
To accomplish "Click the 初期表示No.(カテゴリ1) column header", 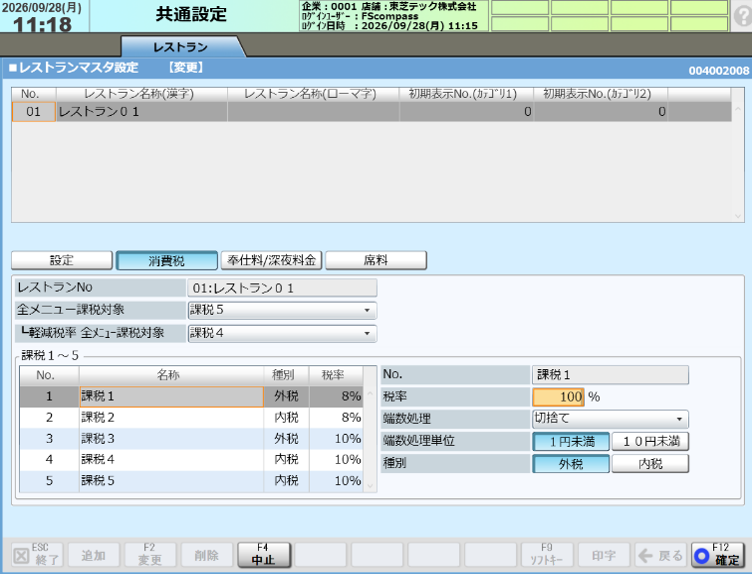I will click(467, 94).
